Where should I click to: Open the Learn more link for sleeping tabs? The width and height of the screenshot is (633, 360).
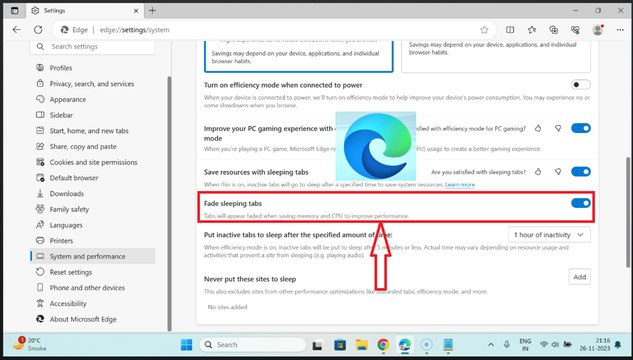click(460, 184)
